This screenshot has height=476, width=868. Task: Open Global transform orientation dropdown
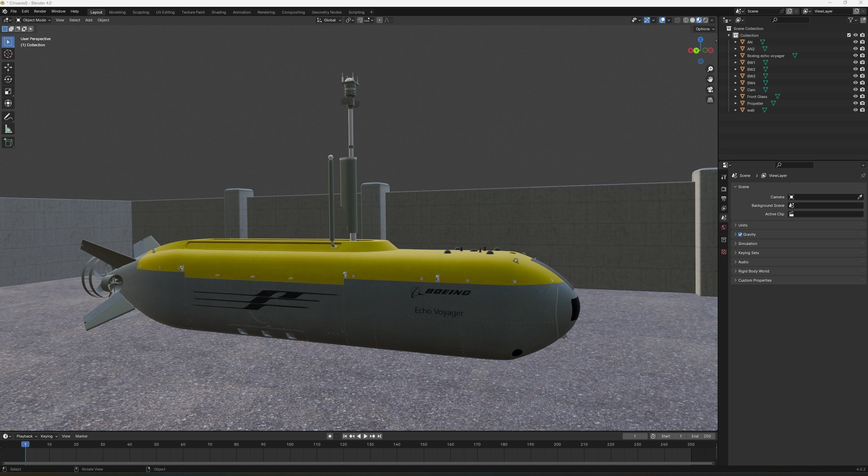point(329,20)
